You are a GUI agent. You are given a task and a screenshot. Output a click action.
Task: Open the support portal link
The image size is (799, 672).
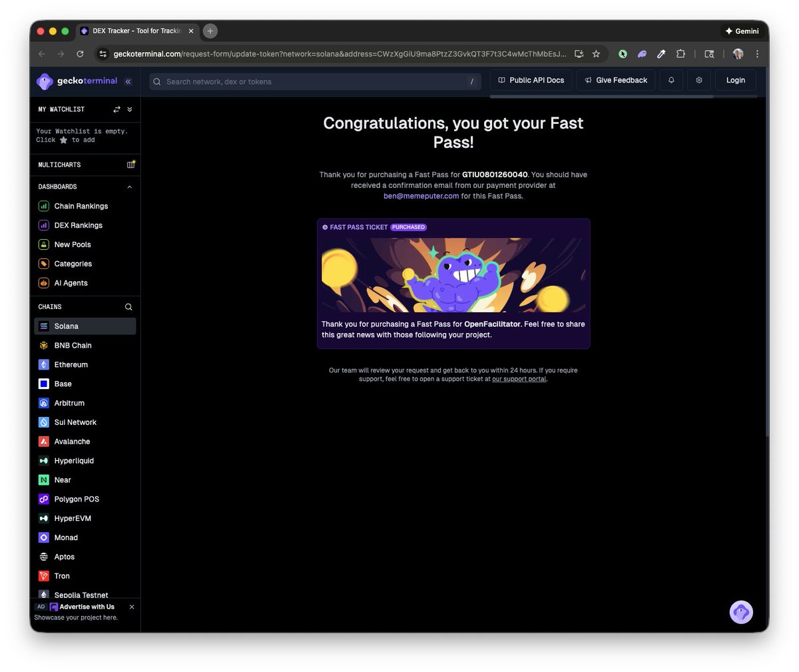519,380
